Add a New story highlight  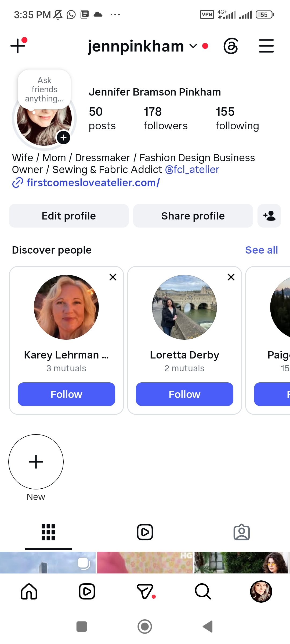[x=36, y=462]
